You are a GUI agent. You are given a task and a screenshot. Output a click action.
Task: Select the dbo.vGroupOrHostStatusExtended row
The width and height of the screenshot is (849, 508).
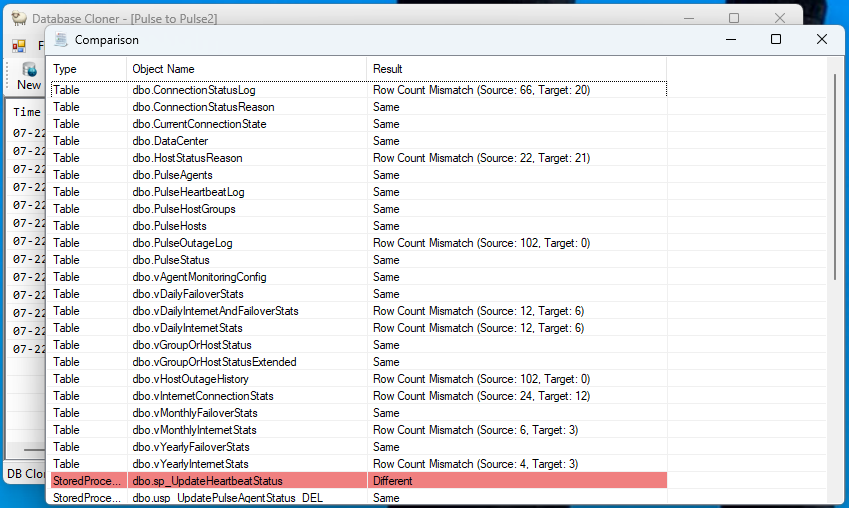(x=358, y=362)
